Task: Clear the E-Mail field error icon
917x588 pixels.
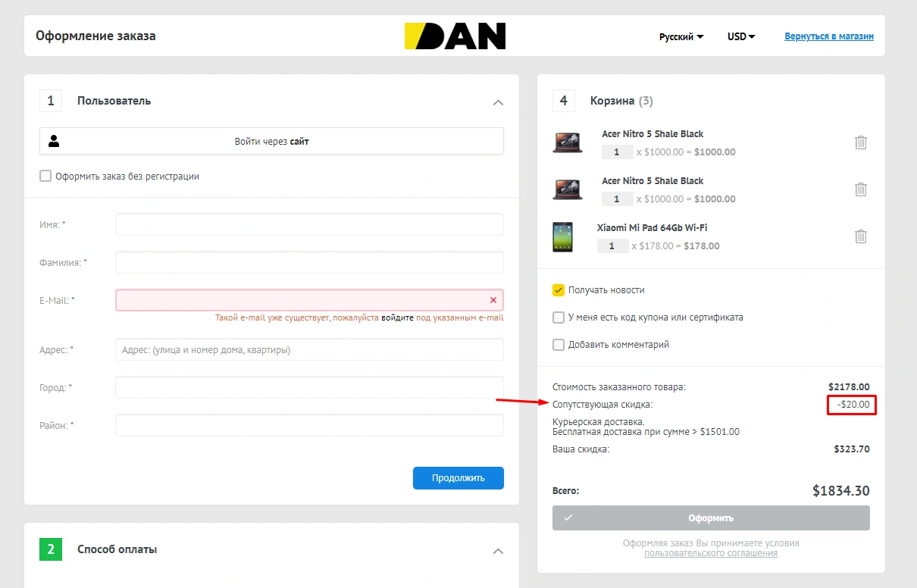Action: [x=493, y=300]
